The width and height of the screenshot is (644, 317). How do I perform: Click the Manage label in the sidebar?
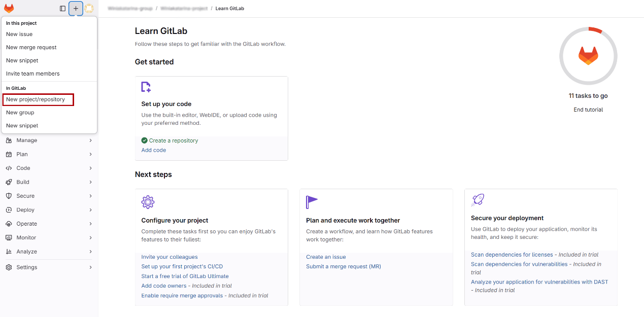(26, 140)
